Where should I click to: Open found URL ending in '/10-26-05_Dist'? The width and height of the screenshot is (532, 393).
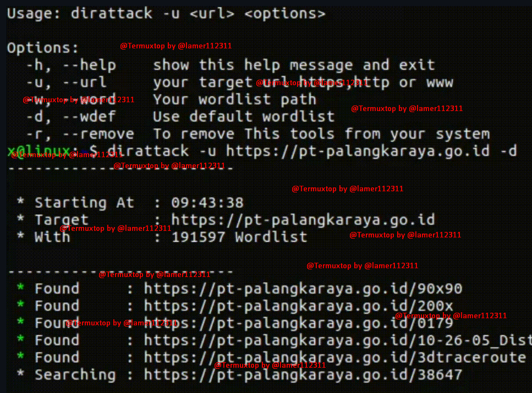click(338, 340)
